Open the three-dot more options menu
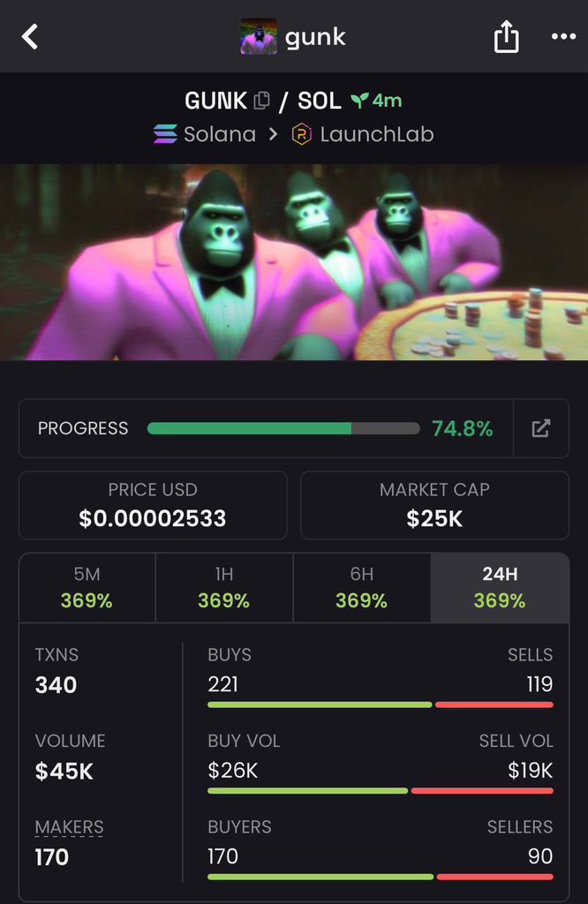Screen dimensions: 588x904 (x=563, y=36)
